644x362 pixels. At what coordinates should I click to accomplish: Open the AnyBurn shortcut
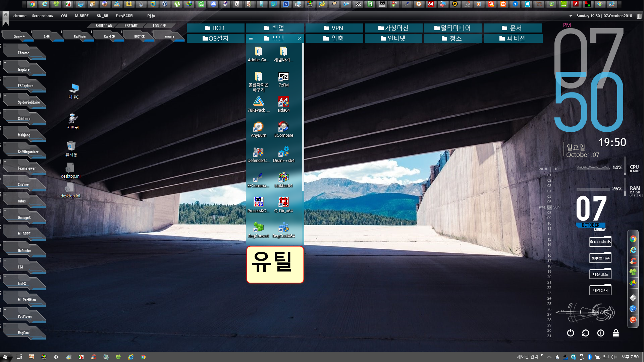(x=258, y=130)
